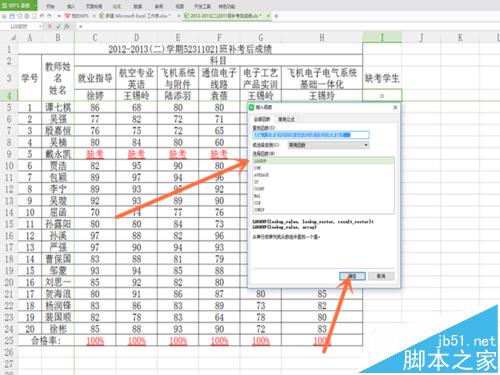Open the 特色功能 ribbon tab
The image size is (500, 375).
tap(227, 6)
